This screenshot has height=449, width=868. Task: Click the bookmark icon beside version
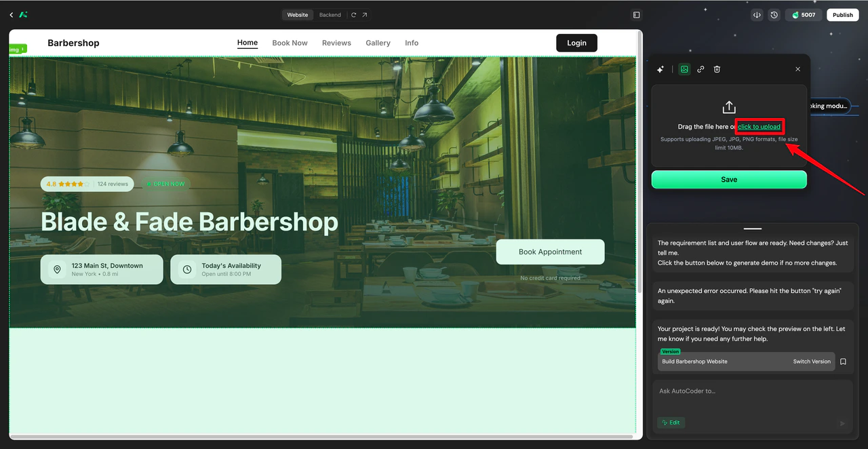(843, 362)
